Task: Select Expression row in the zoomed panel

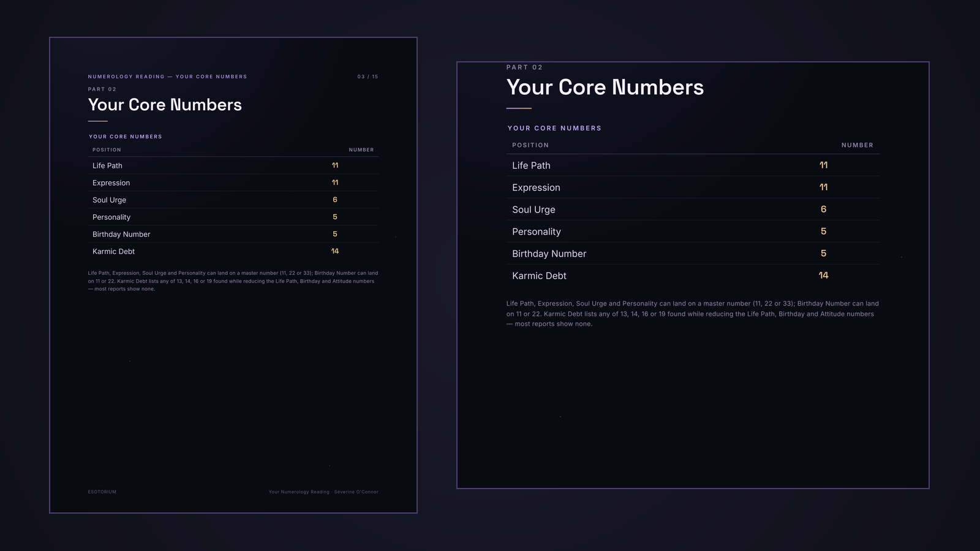Action: click(x=693, y=187)
